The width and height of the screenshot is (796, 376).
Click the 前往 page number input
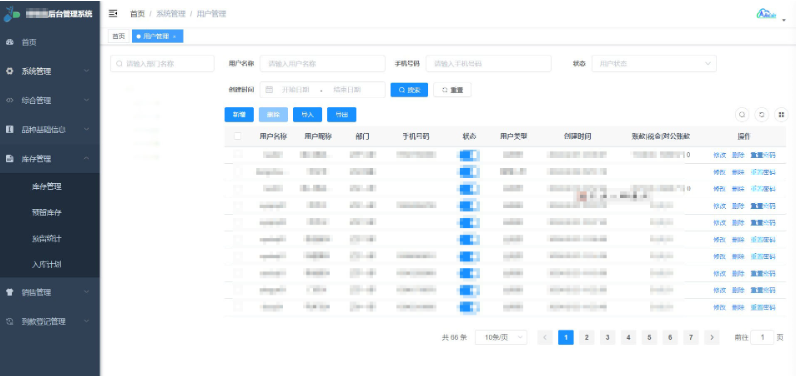point(762,337)
